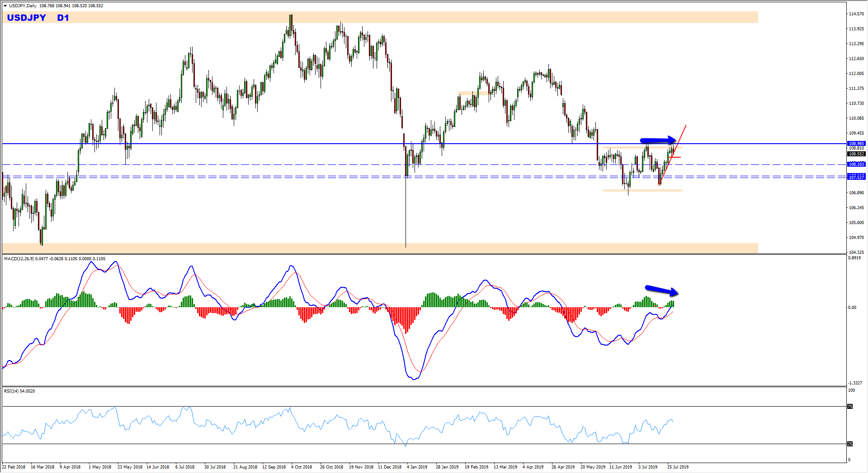868x473 pixels.
Task: Click the blue D1 timeframe label
Action: tap(63, 18)
